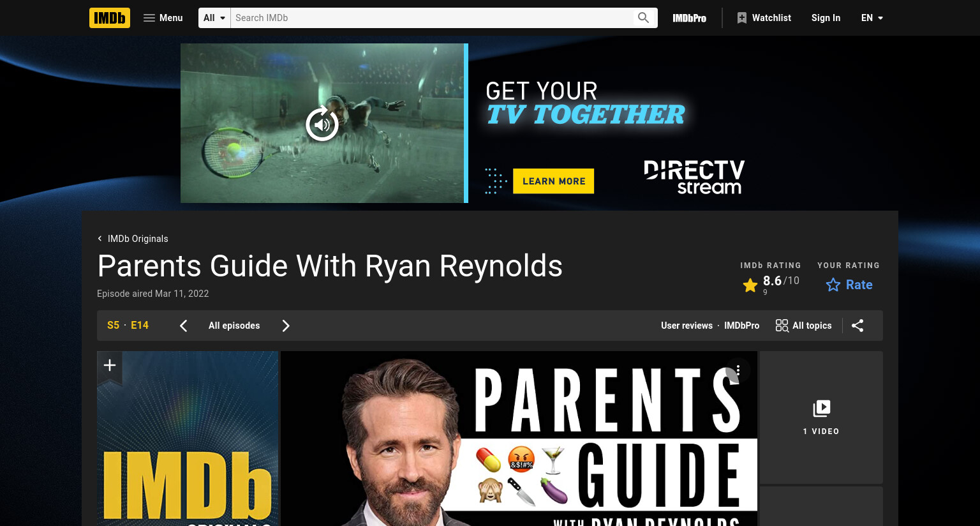Click the S5 season label
The height and width of the screenshot is (526, 980).
pos(113,326)
